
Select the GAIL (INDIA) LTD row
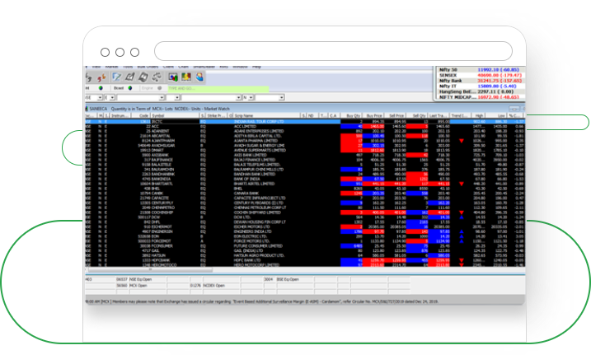coord(305,250)
